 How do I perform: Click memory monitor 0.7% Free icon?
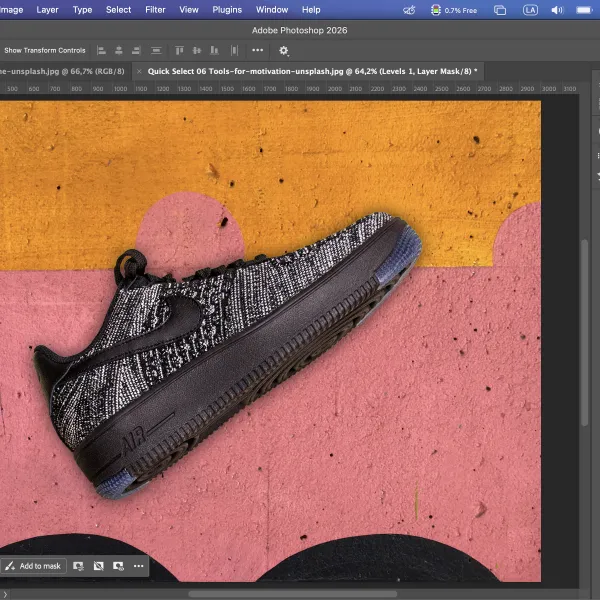point(454,10)
